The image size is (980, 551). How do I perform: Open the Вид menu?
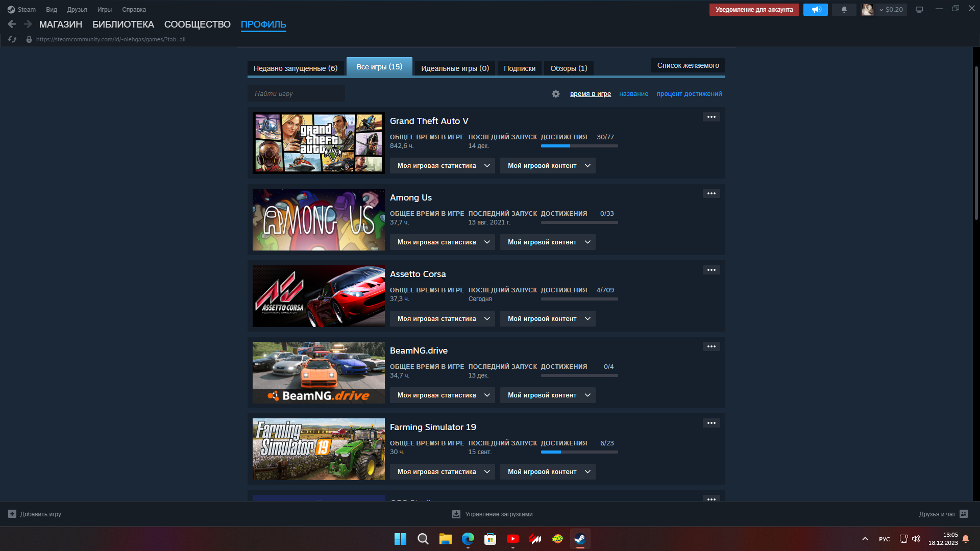pos(52,10)
